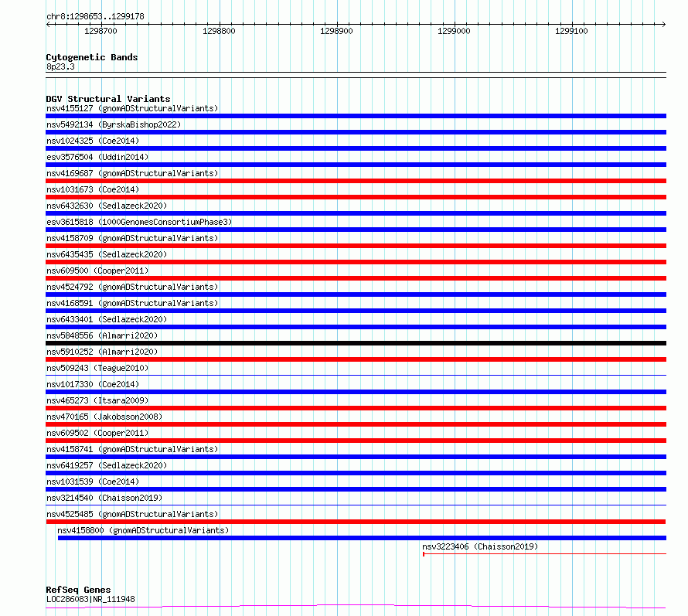Viewport: 688px width, 616px height.
Task: Click the left scroll arrow on ruler
Action: [x=48, y=25]
